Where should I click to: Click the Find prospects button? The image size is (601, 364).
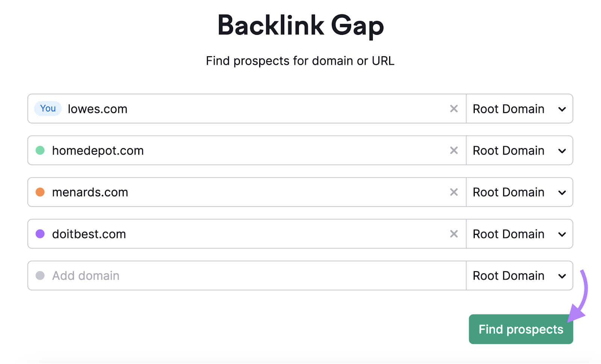pyautogui.click(x=521, y=329)
